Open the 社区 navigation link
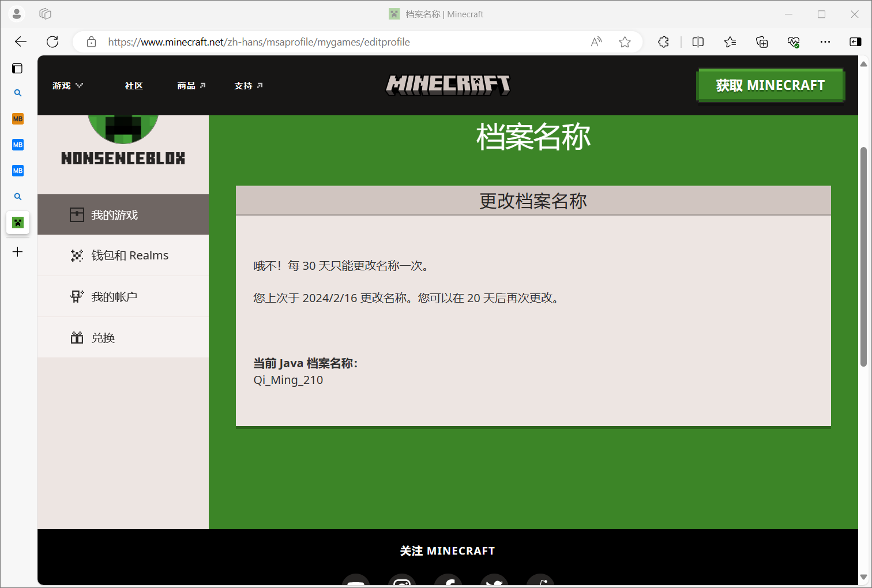The height and width of the screenshot is (588, 872). click(134, 85)
